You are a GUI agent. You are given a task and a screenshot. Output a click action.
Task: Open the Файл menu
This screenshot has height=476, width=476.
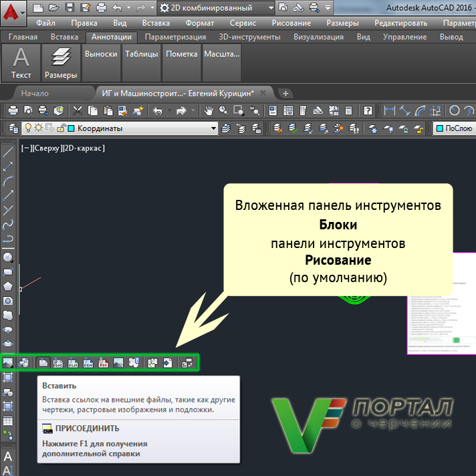(45, 23)
